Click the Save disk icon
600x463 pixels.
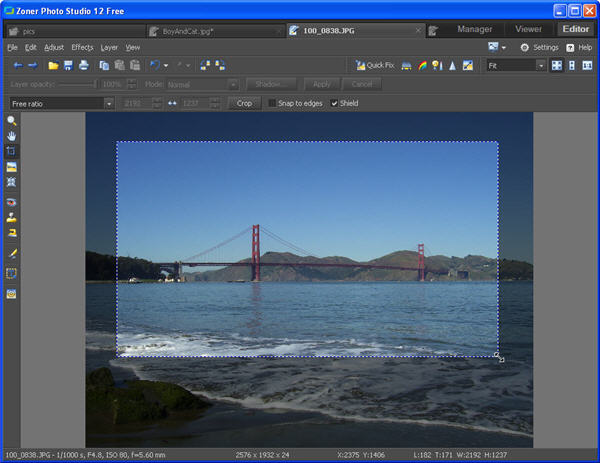click(x=68, y=65)
